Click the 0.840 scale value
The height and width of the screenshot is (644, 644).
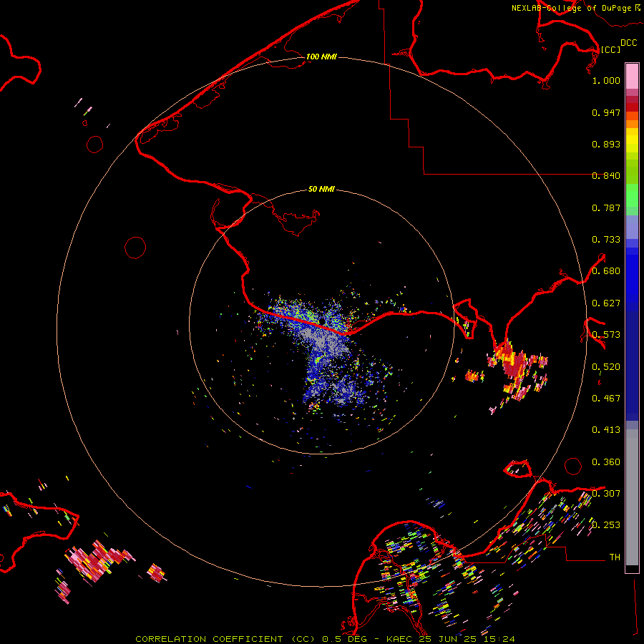606,176
